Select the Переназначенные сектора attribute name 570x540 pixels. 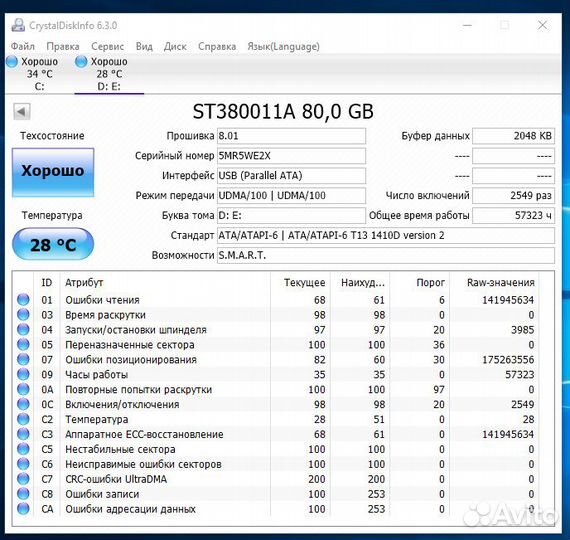click(130, 345)
